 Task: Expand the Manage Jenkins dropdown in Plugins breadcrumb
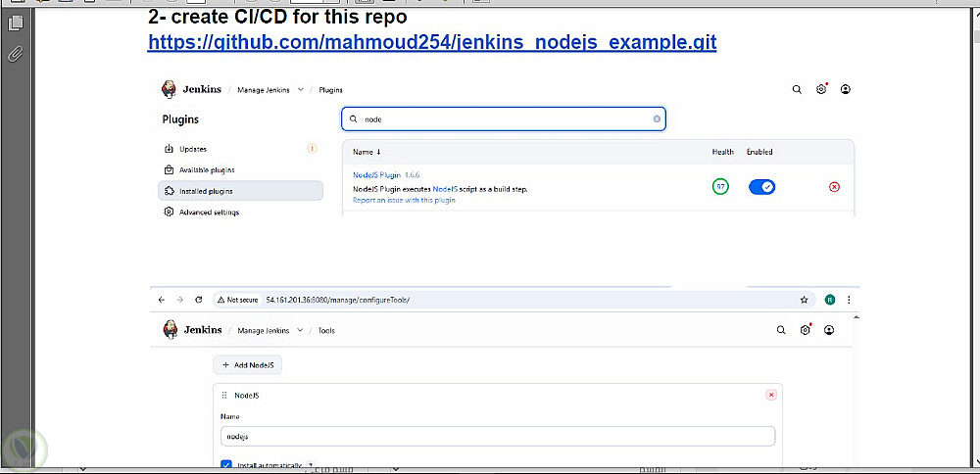(301, 90)
